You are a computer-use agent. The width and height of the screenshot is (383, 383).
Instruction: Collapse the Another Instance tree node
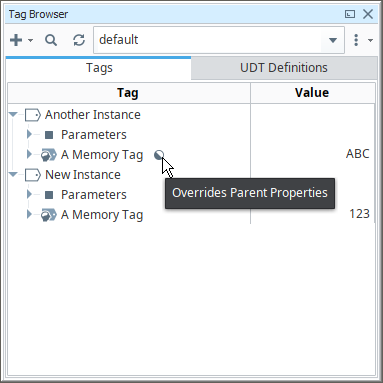click(13, 115)
